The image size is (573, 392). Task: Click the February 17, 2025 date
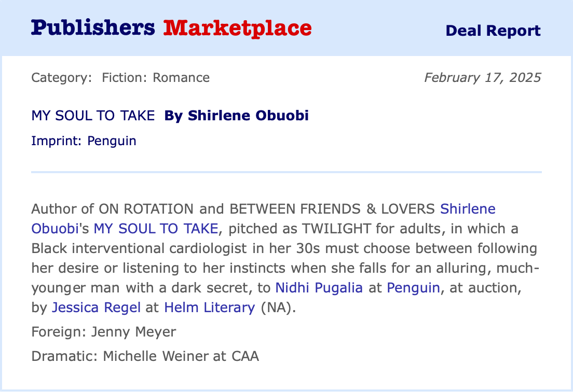point(482,78)
